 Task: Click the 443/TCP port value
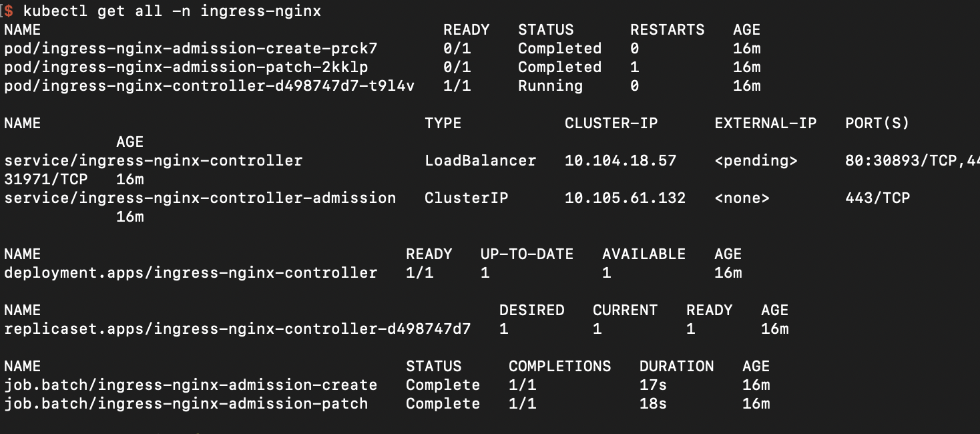point(877,198)
